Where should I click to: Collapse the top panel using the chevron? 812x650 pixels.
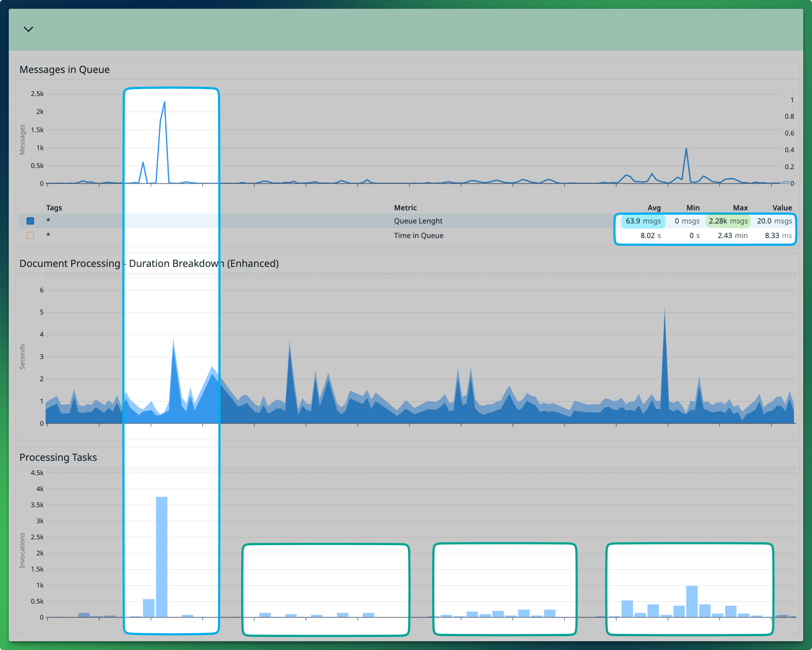coord(28,29)
